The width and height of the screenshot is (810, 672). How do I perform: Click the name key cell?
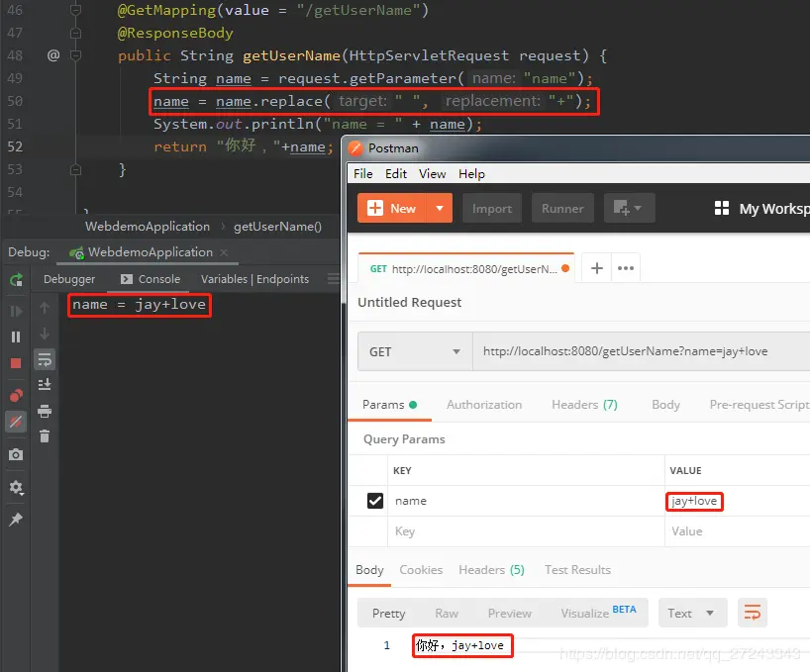click(x=526, y=501)
